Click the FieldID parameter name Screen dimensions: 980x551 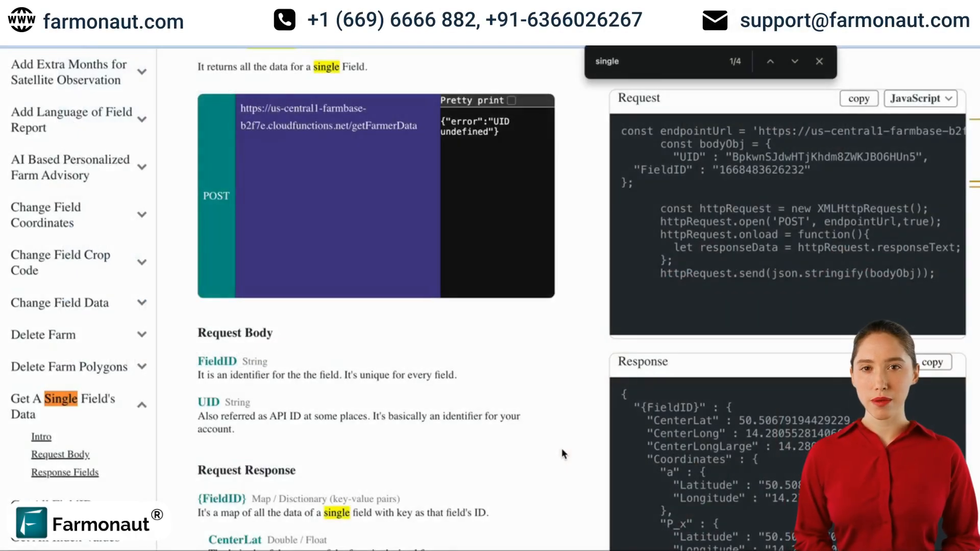tap(217, 361)
